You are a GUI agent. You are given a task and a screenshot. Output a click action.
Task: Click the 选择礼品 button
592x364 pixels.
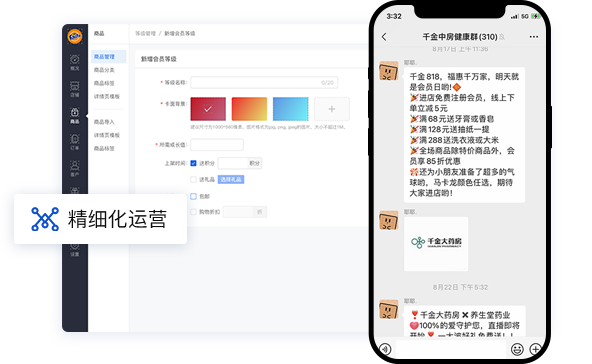tap(231, 179)
